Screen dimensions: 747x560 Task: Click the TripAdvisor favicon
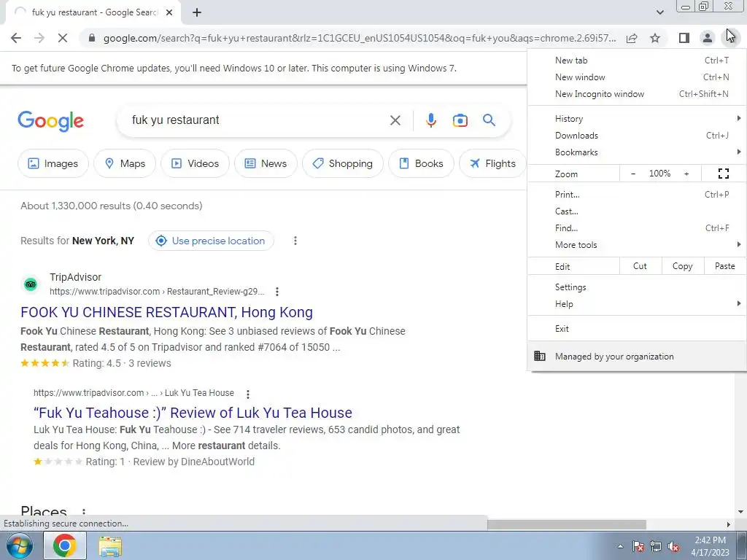(x=31, y=284)
